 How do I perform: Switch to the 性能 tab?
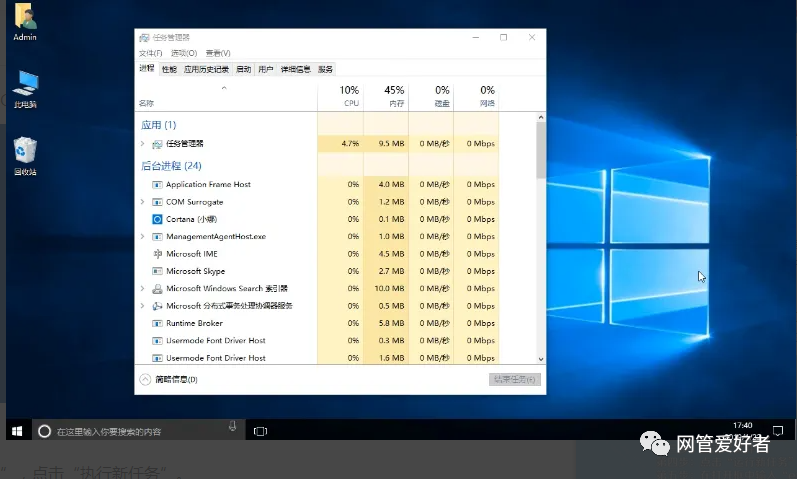coord(169,69)
